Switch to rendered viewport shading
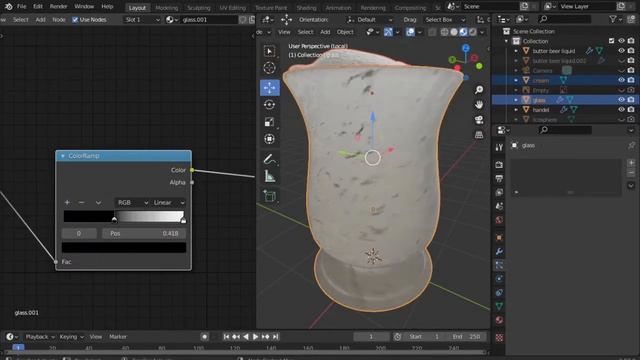The height and width of the screenshot is (360, 640). point(473,32)
